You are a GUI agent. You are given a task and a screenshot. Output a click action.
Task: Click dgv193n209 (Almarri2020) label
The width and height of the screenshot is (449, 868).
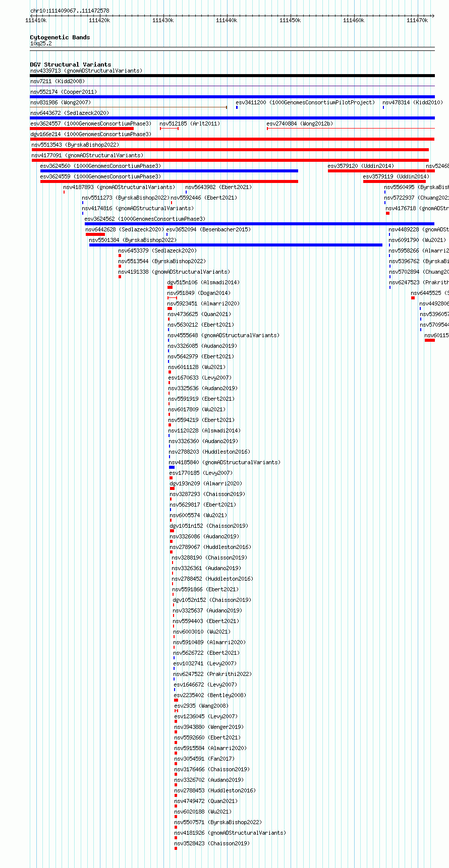coord(206,483)
